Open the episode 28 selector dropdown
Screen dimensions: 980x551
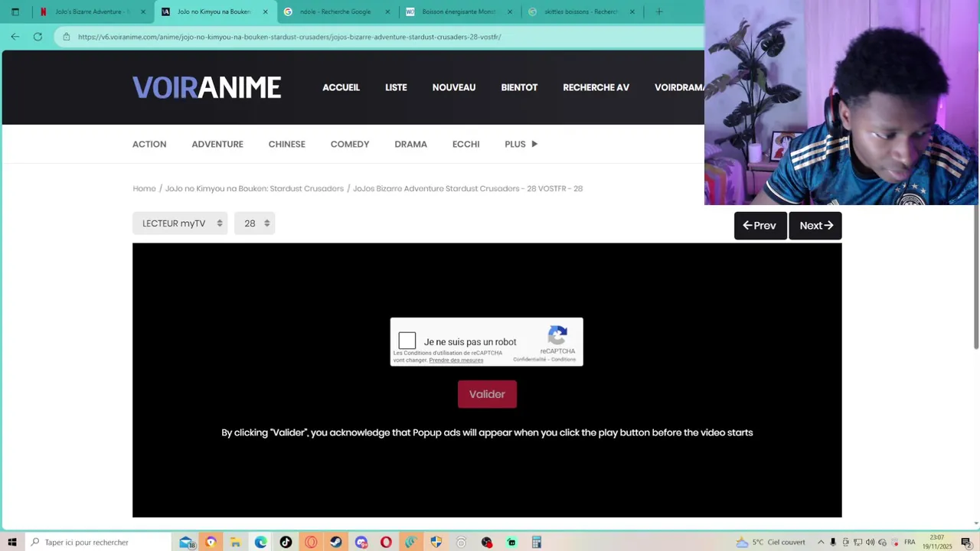click(x=255, y=223)
